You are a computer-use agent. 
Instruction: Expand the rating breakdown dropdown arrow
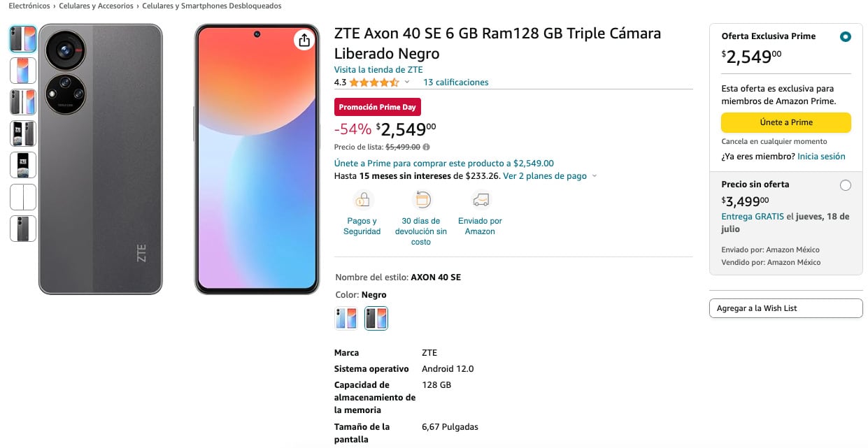(x=407, y=82)
